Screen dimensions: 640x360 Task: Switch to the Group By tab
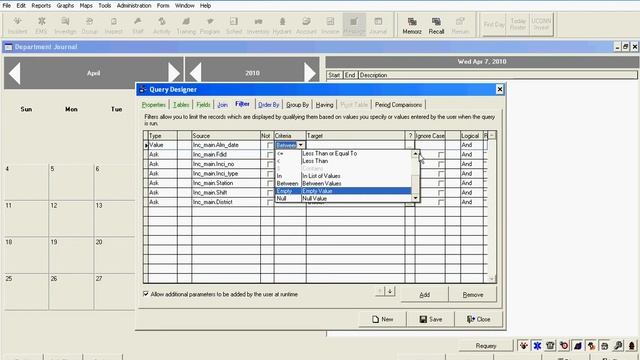point(297,105)
